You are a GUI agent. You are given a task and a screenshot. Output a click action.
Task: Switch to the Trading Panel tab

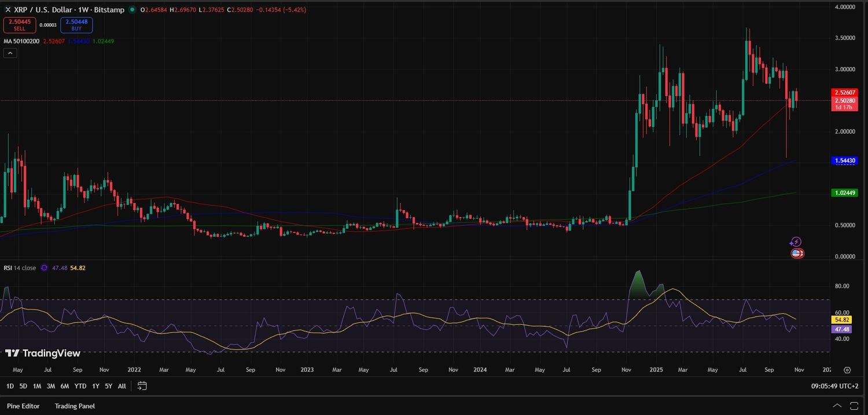(74, 406)
